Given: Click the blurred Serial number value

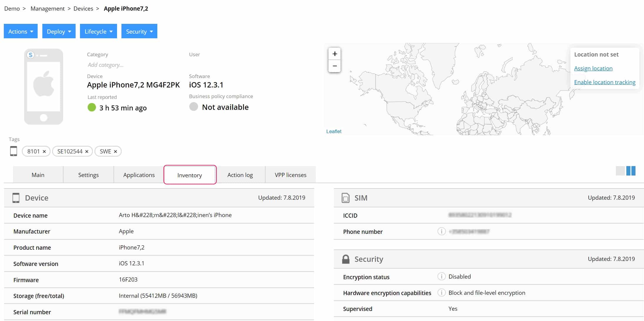Looking at the screenshot, I should pyautogui.click(x=143, y=311).
